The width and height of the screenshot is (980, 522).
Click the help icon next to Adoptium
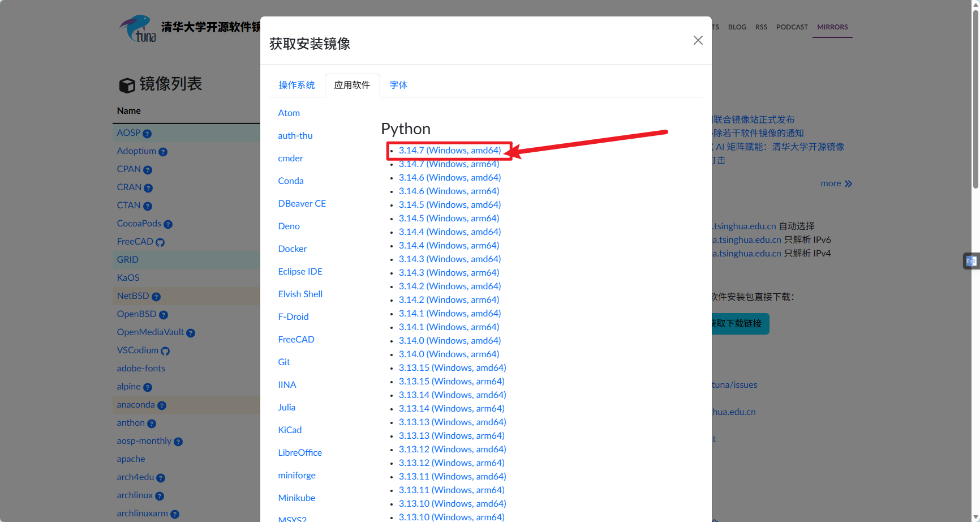tap(163, 152)
